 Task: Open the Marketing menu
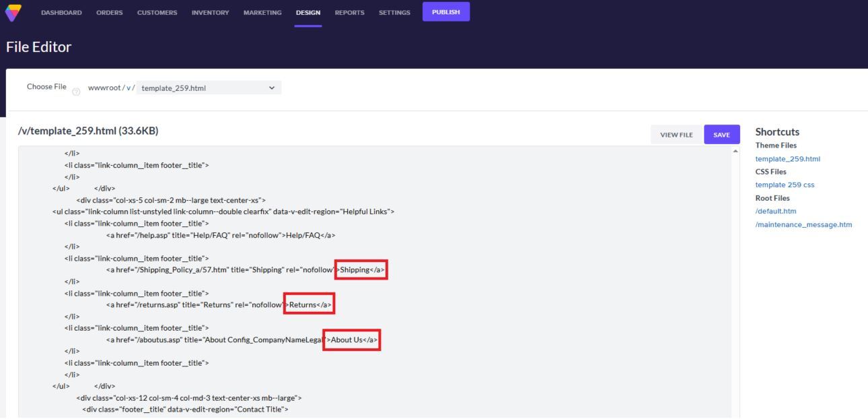[x=262, y=13]
